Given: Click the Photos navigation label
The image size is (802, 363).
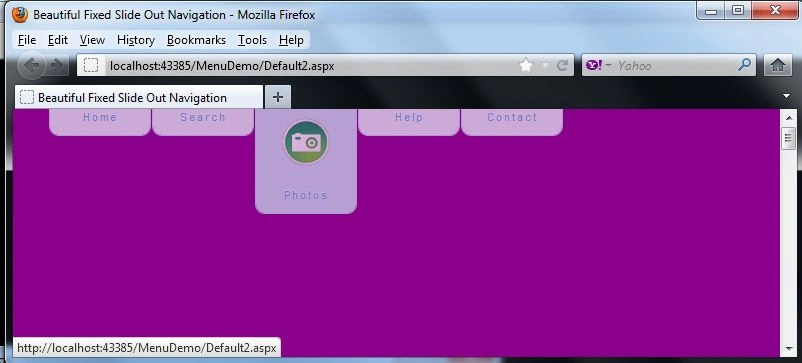Looking at the screenshot, I should tap(306, 195).
